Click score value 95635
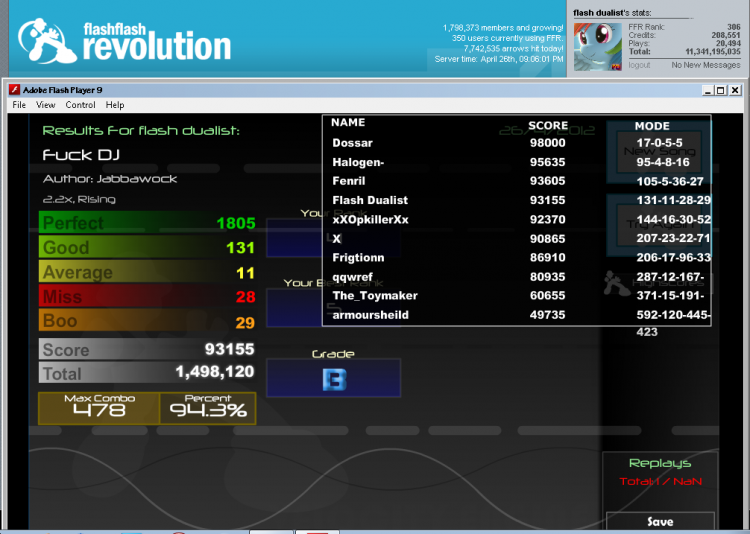 [x=548, y=162]
